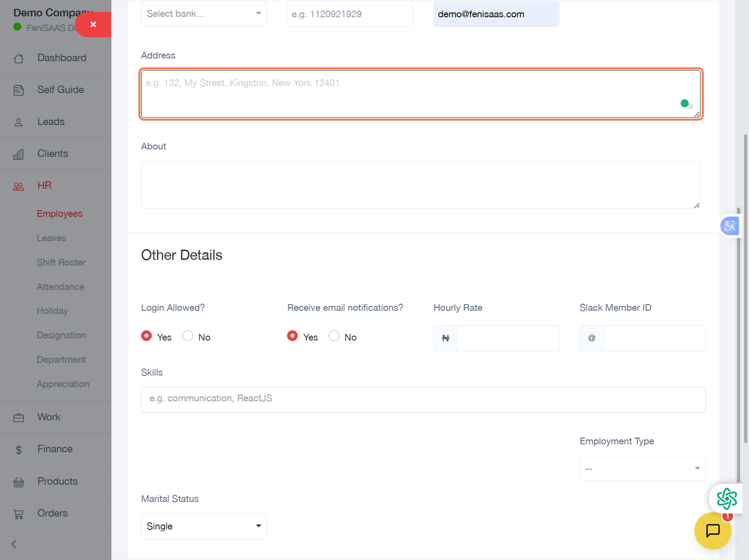This screenshot has width=749, height=560.
Task: Open the Designation page link
Action: tap(61, 335)
